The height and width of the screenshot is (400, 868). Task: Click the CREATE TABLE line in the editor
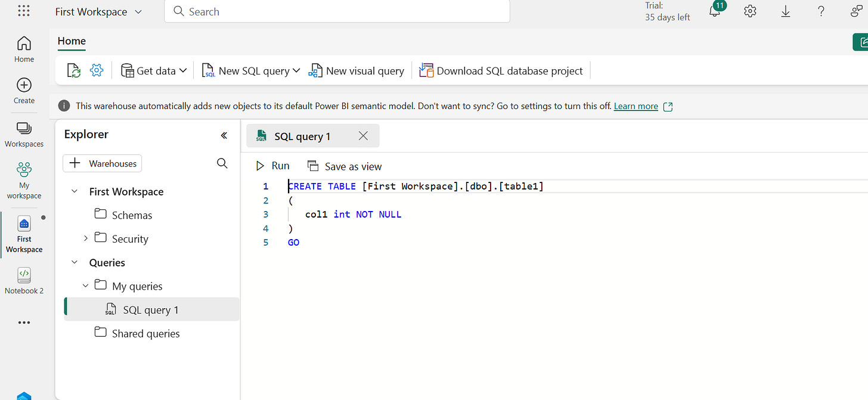(x=416, y=186)
